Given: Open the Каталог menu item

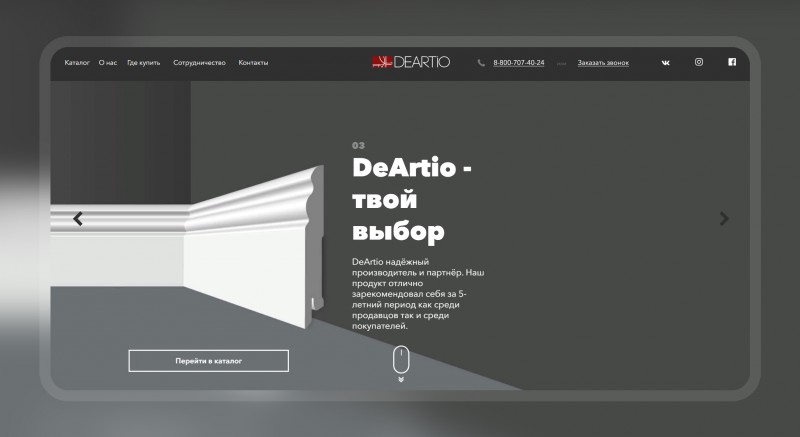Looking at the screenshot, I should [x=77, y=63].
